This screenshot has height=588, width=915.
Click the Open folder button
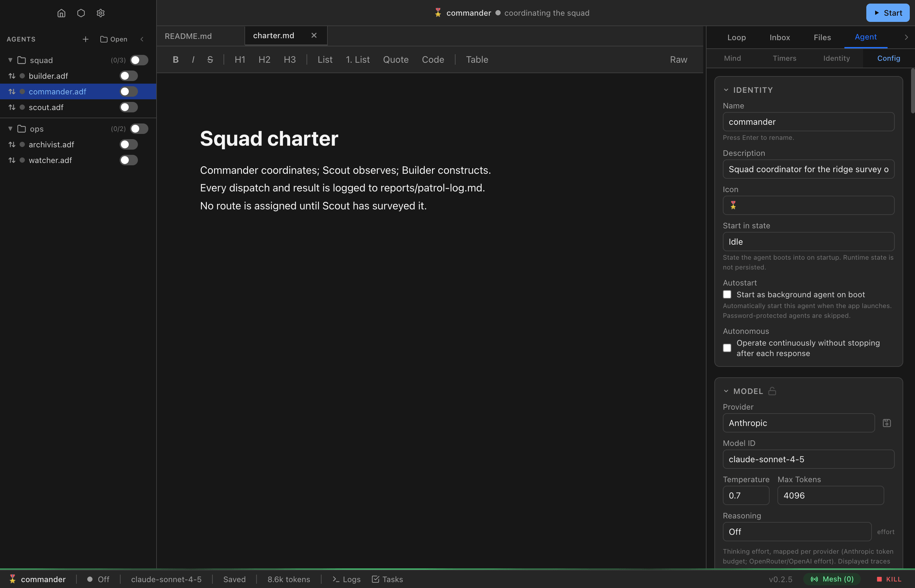point(113,39)
